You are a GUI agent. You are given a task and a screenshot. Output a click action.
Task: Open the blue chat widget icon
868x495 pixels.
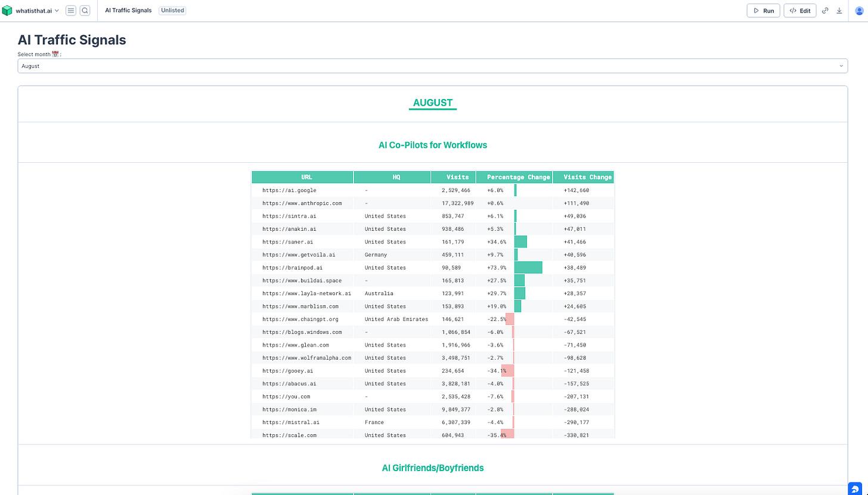[x=855, y=488]
